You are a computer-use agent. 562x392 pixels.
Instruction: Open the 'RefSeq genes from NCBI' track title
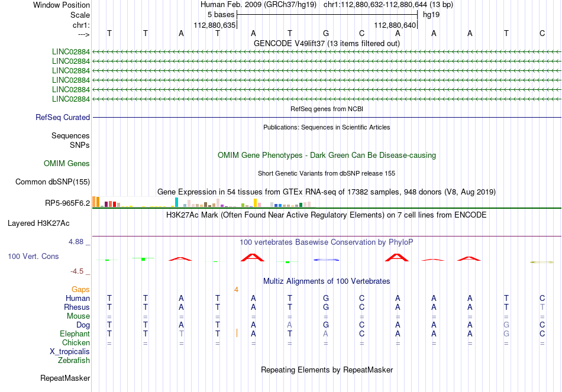[327, 109]
